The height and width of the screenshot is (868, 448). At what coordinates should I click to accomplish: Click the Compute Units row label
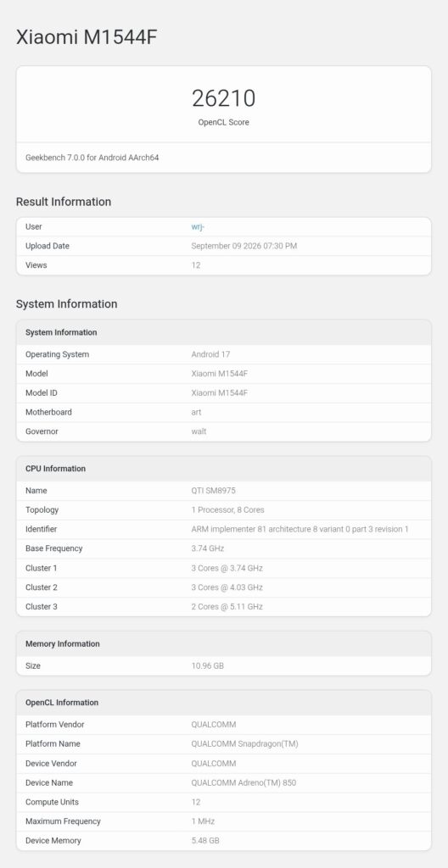[x=52, y=802]
